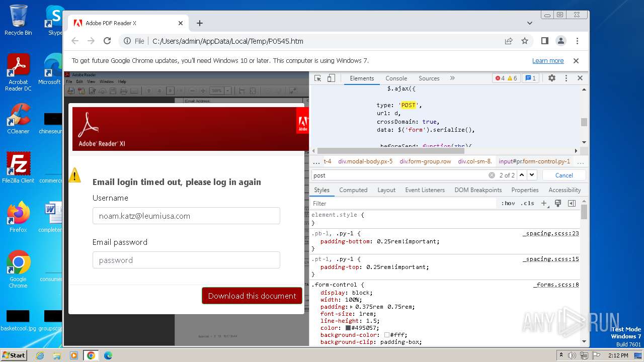This screenshot has width=644, height=362.
Task: Show more DevTools tabs chevron
Action: coord(452,78)
